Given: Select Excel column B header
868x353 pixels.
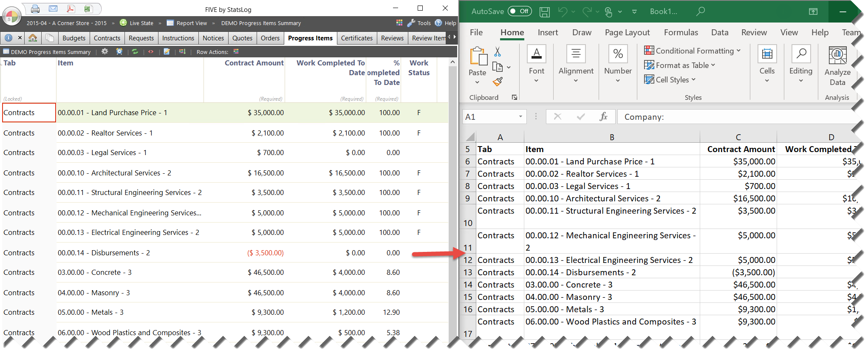Looking at the screenshot, I should click(x=612, y=137).
